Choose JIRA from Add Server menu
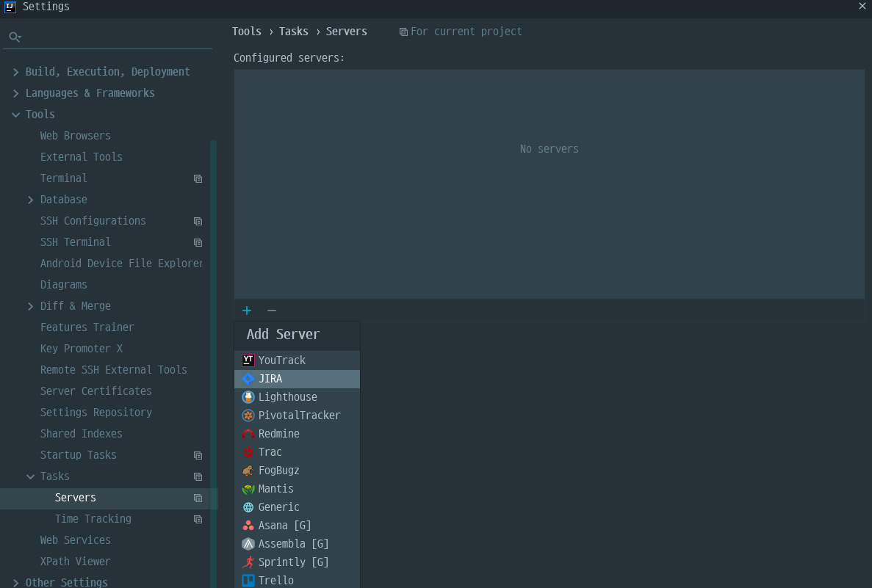This screenshot has width=872, height=588. pos(297,379)
